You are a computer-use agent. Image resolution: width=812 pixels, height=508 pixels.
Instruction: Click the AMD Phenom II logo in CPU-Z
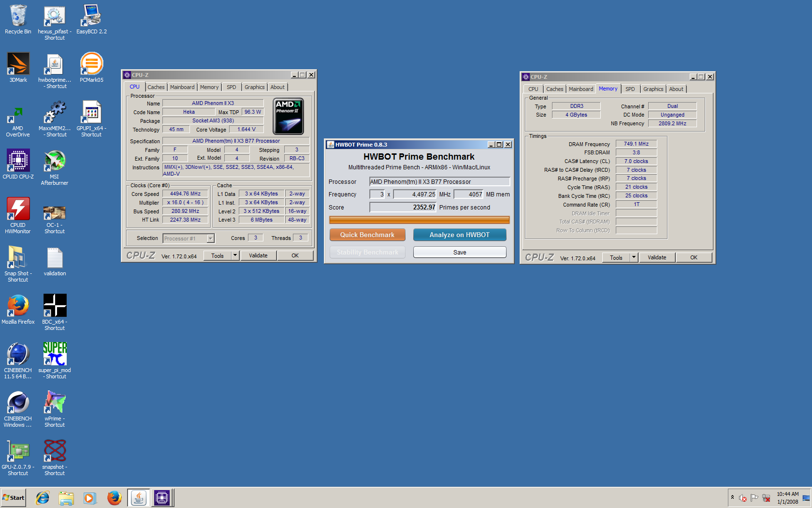[289, 116]
